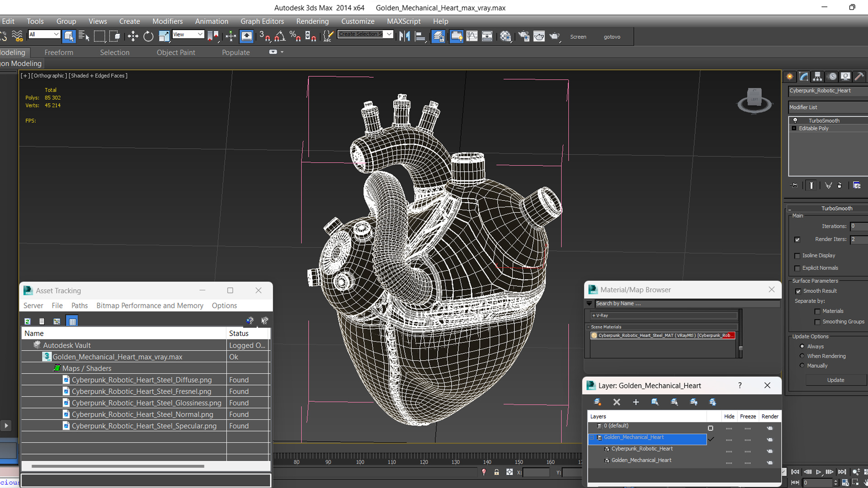The height and width of the screenshot is (488, 868).
Task: Click the Mirror tool icon
Action: click(405, 36)
